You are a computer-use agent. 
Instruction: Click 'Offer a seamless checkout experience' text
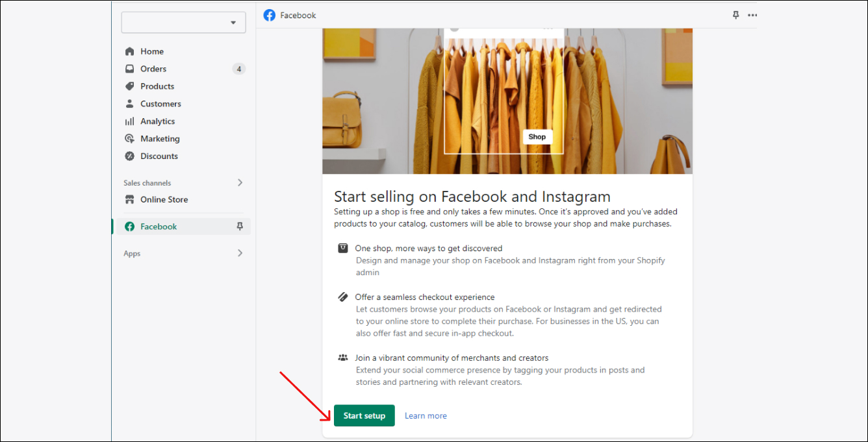pos(425,297)
